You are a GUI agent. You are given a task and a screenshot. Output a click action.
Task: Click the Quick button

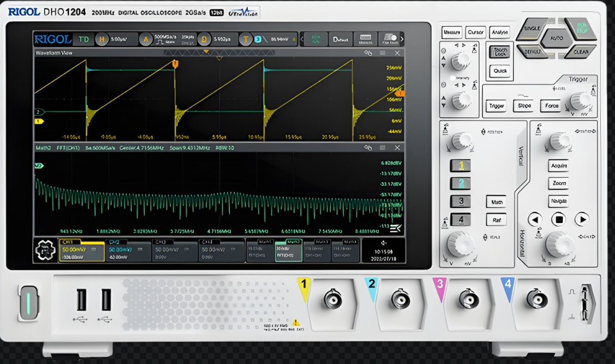click(x=499, y=71)
